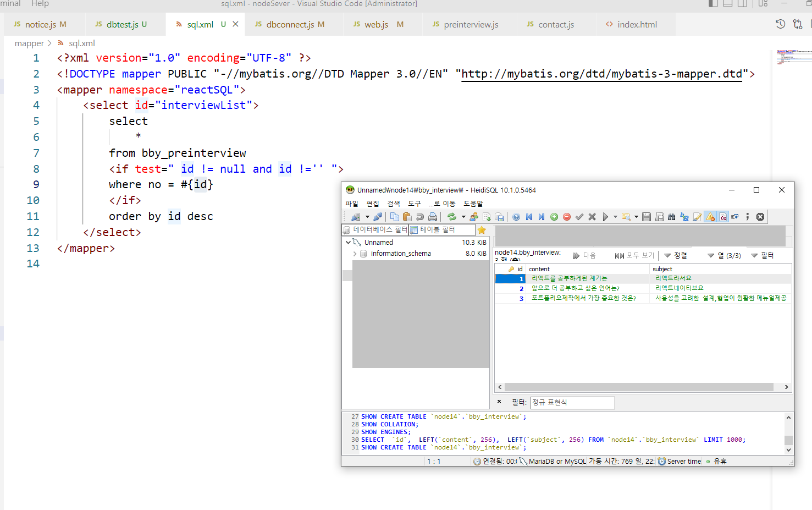Viewport: 812px width, 510px height.
Task: Toggle the highlighted warning triangle toolbar button
Action: pos(710,217)
